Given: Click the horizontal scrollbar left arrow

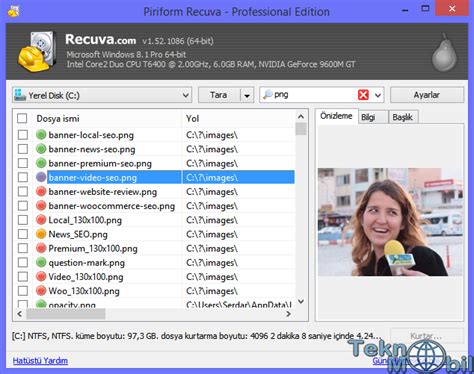Looking at the screenshot, I should (20, 314).
